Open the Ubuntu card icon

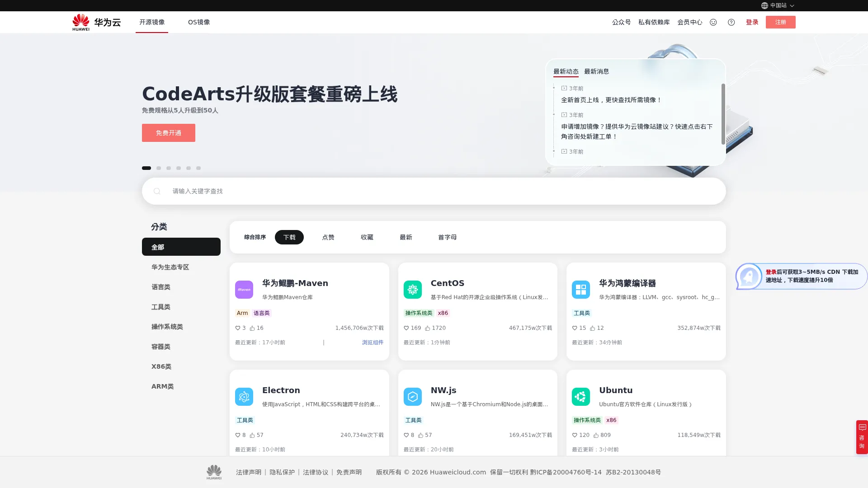[x=581, y=397]
